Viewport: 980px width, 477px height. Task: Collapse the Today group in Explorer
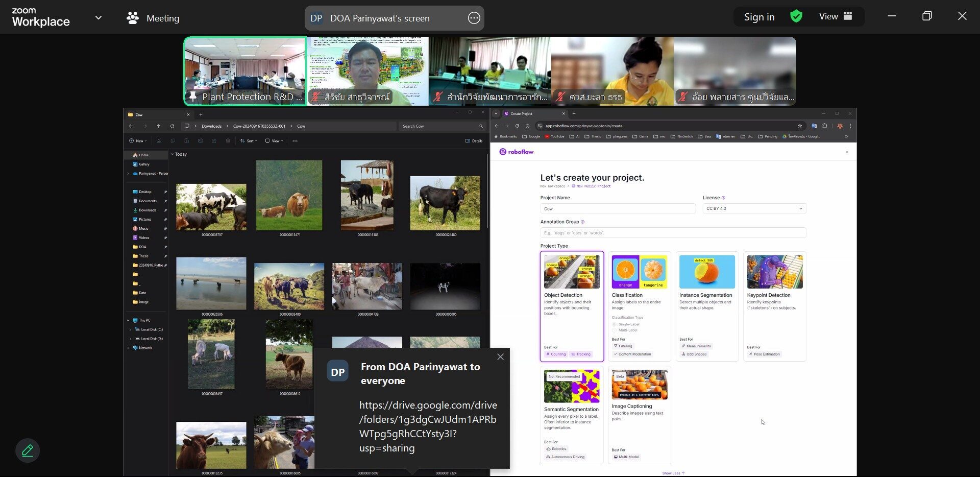click(173, 154)
